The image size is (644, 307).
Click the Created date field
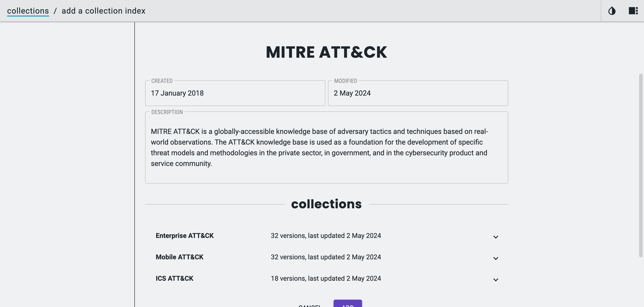pos(235,93)
